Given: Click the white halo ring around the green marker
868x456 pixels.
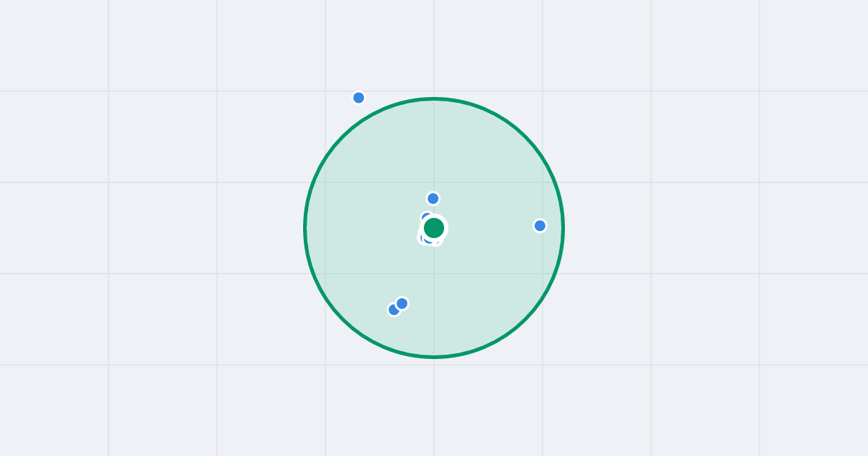Looking at the screenshot, I should coord(446,228).
